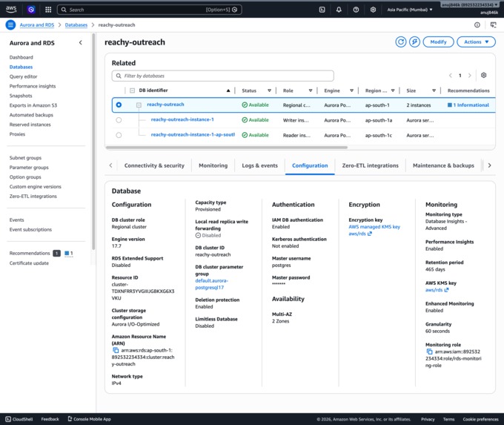Refresh the reachy-outreach cluster view

pos(401,42)
